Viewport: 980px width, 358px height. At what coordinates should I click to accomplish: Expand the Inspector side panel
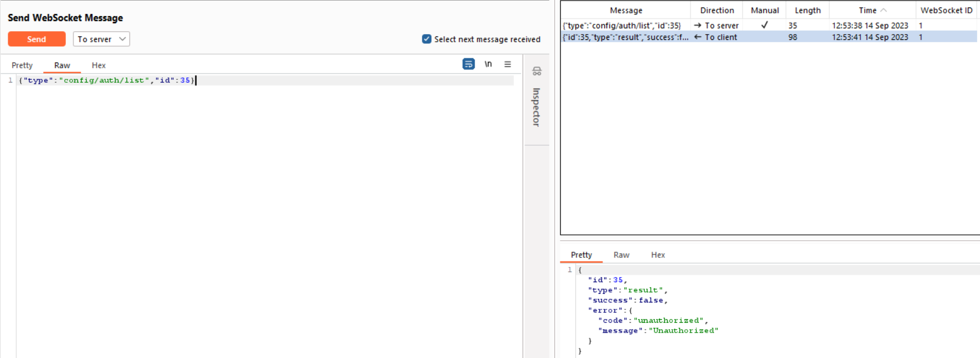[x=536, y=107]
